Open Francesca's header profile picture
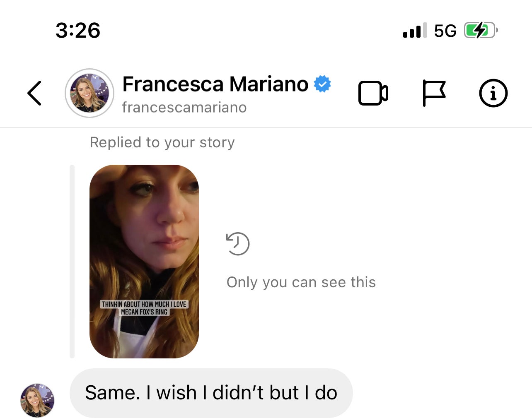Viewport: 532px width, 418px height. coord(89,93)
